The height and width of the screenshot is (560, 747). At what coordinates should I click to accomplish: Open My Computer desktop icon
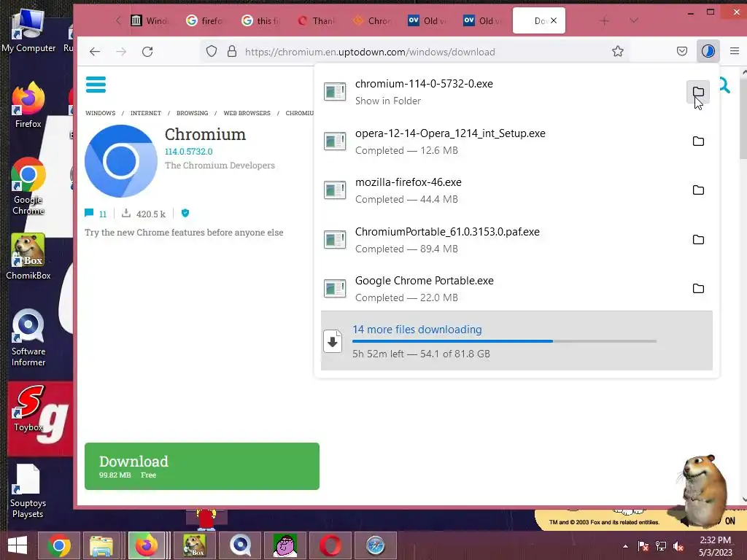(x=28, y=30)
